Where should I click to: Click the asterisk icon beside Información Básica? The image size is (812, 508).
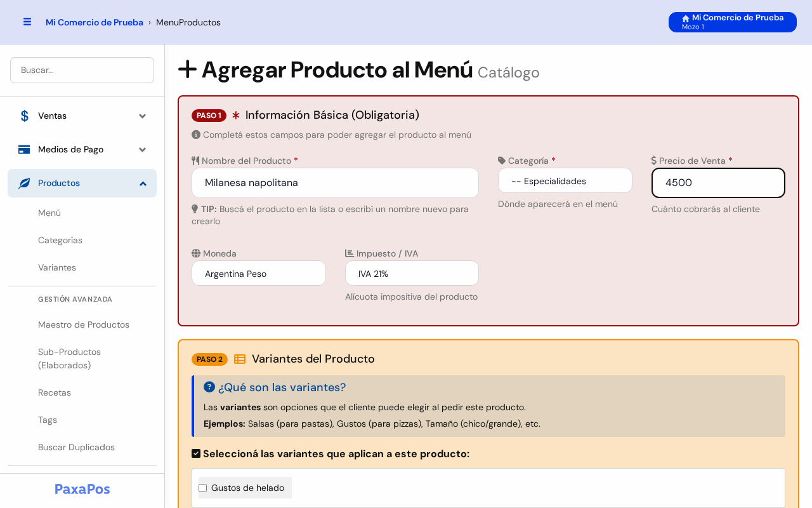(x=236, y=115)
